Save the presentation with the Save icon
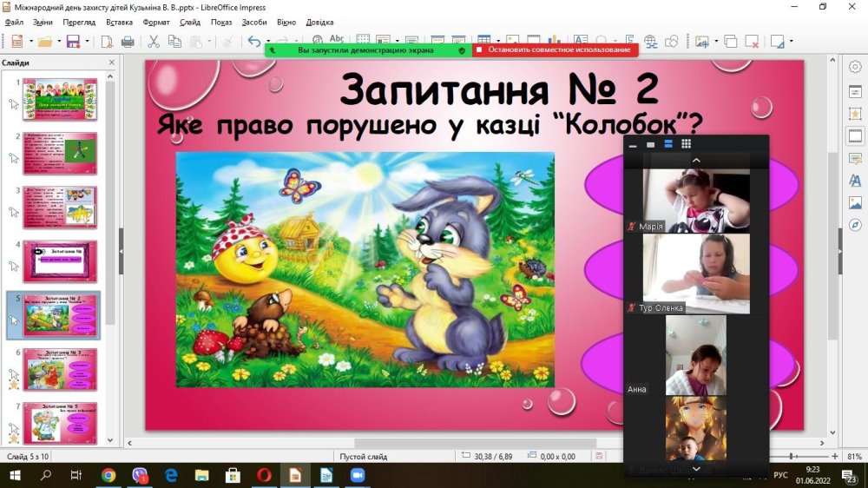Viewport: 868px width, 488px height. 73,42
